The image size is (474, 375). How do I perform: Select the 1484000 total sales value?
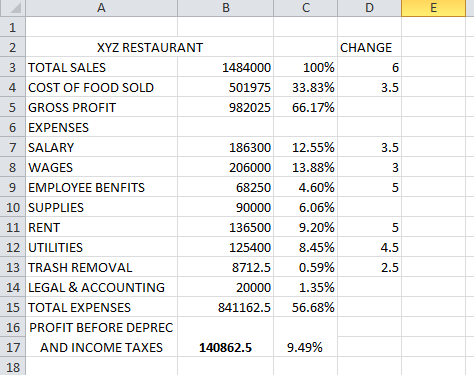tap(226, 67)
